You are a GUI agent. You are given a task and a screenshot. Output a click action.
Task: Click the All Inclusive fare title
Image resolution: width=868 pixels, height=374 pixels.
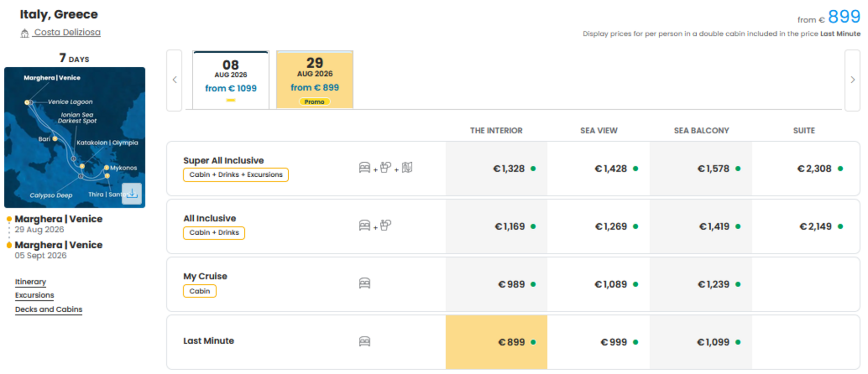click(x=210, y=218)
